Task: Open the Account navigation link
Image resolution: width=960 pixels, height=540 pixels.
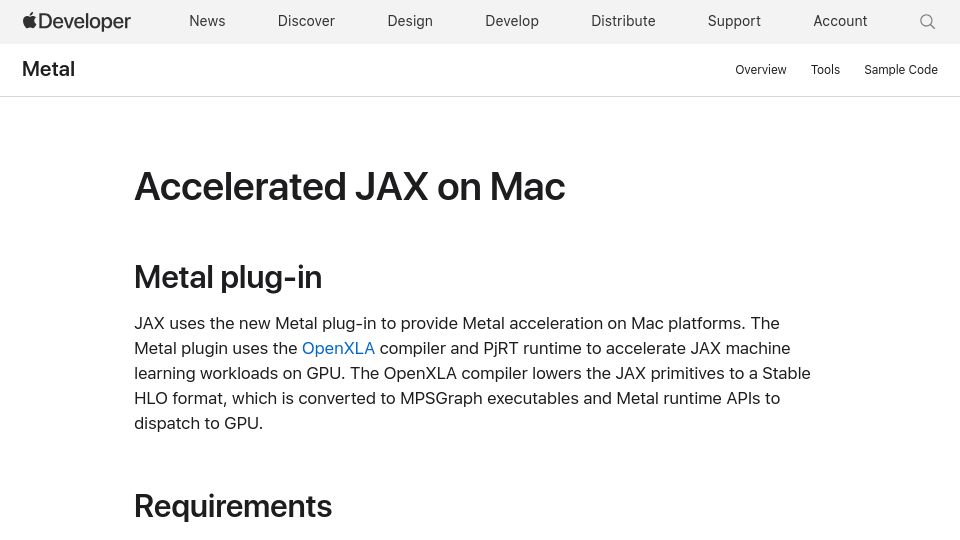Action: (x=840, y=21)
